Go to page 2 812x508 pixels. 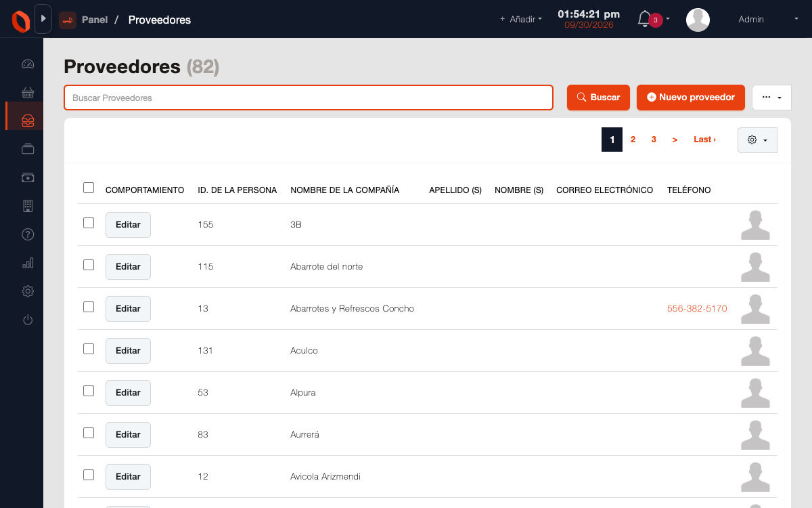[633, 140]
